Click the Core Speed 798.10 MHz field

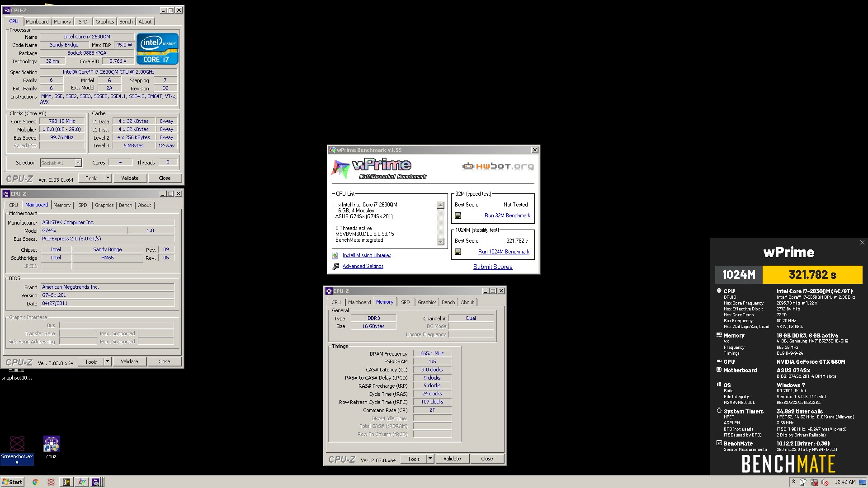(x=62, y=122)
